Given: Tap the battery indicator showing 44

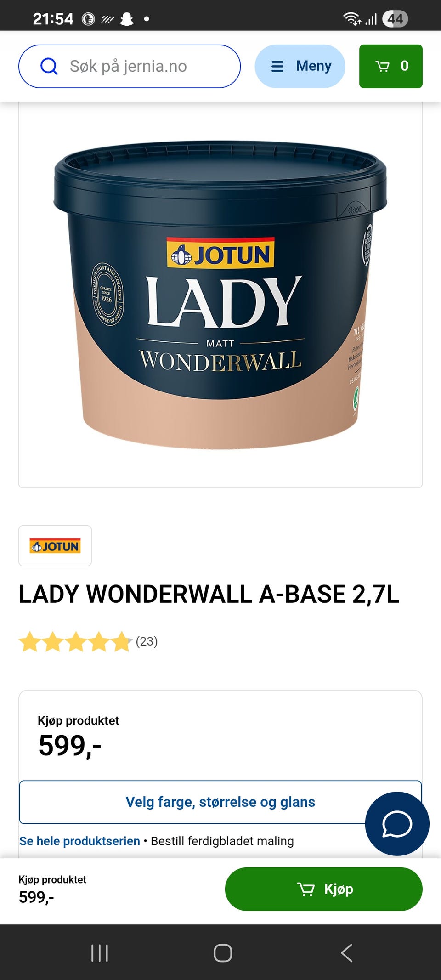Looking at the screenshot, I should coord(395,19).
